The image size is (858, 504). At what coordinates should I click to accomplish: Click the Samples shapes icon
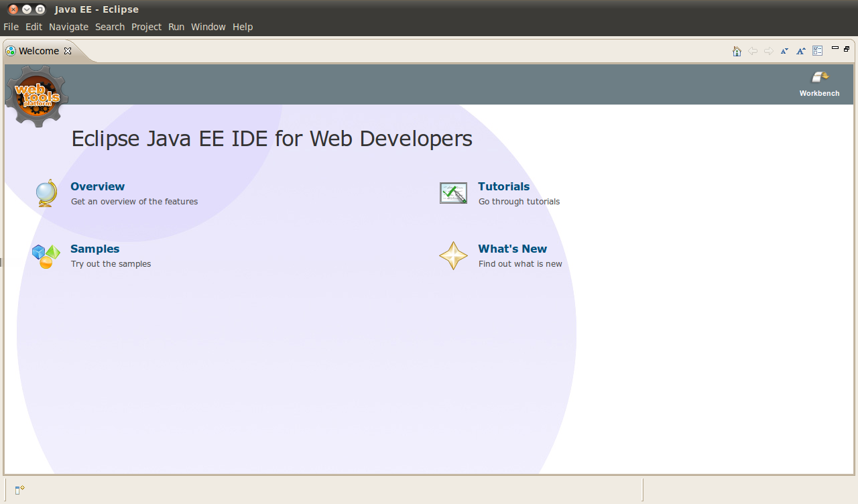[46, 256]
